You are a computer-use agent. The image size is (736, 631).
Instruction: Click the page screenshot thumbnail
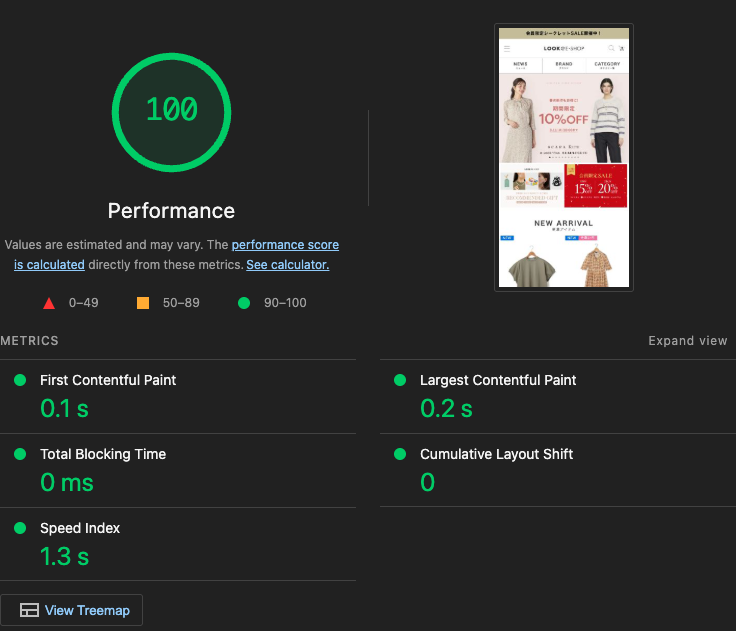pyautogui.click(x=563, y=157)
